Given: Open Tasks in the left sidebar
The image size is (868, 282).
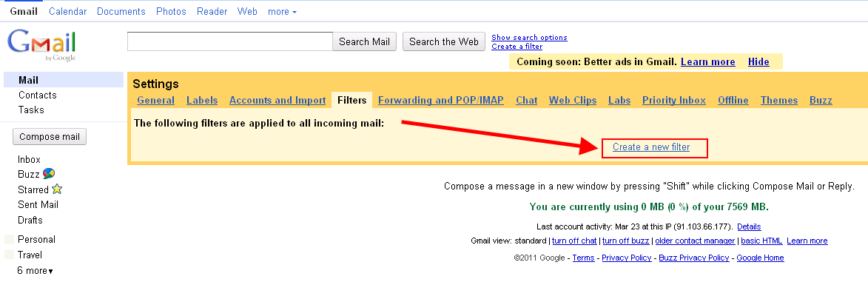Looking at the screenshot, I should tap(31, 110).
